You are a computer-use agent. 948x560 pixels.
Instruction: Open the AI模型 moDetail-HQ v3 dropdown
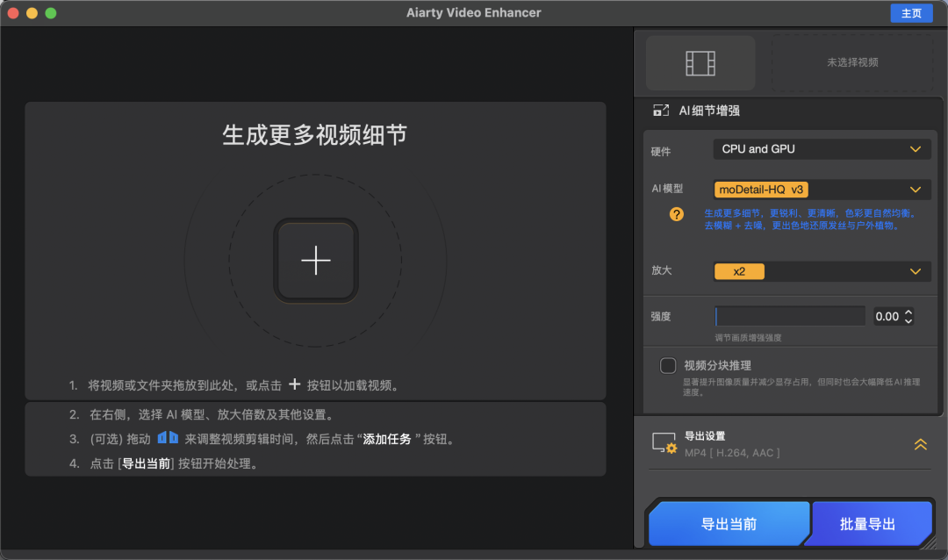point(822,190)
